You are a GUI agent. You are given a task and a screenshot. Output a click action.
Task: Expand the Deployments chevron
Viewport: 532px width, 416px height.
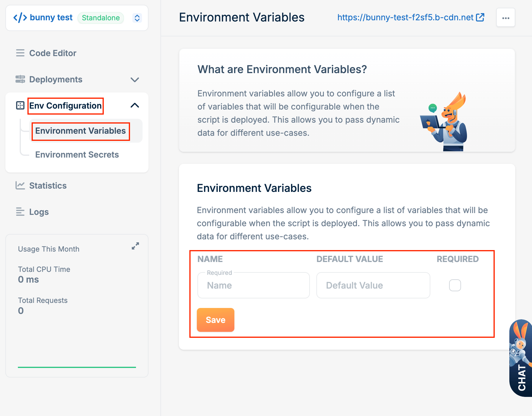(135, 80)
